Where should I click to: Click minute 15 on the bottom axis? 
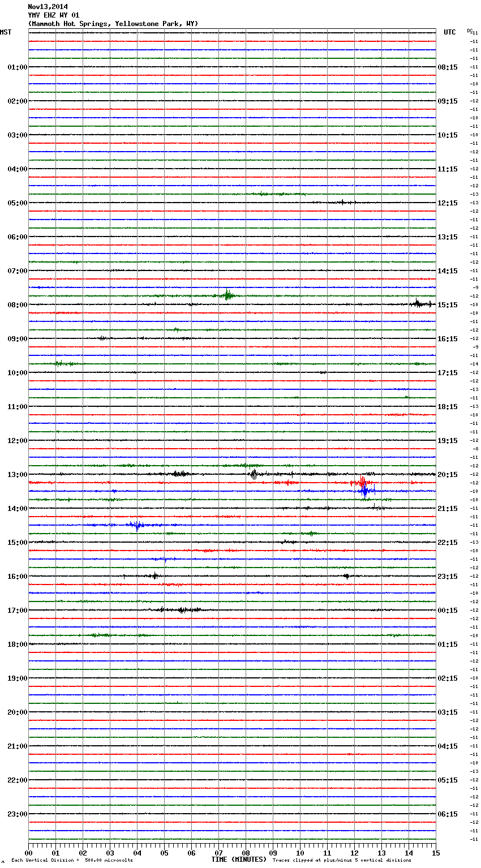tap(435, 853)
